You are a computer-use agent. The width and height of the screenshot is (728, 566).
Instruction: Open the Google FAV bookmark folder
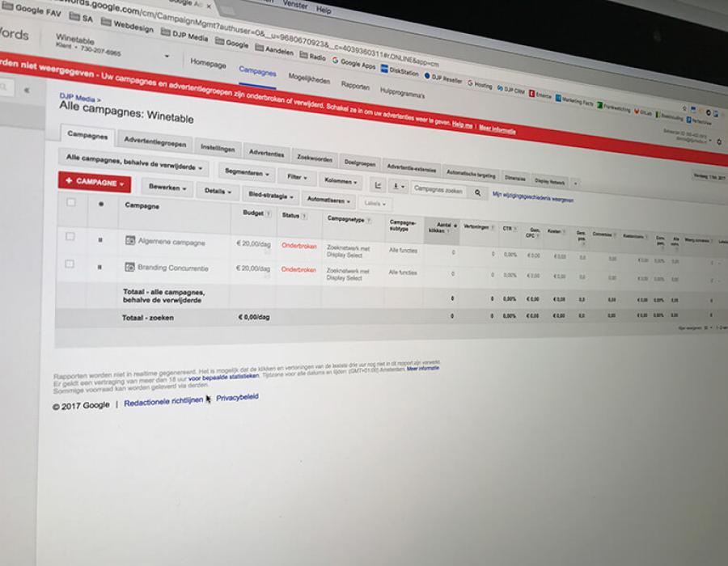(x=32, y=11)
